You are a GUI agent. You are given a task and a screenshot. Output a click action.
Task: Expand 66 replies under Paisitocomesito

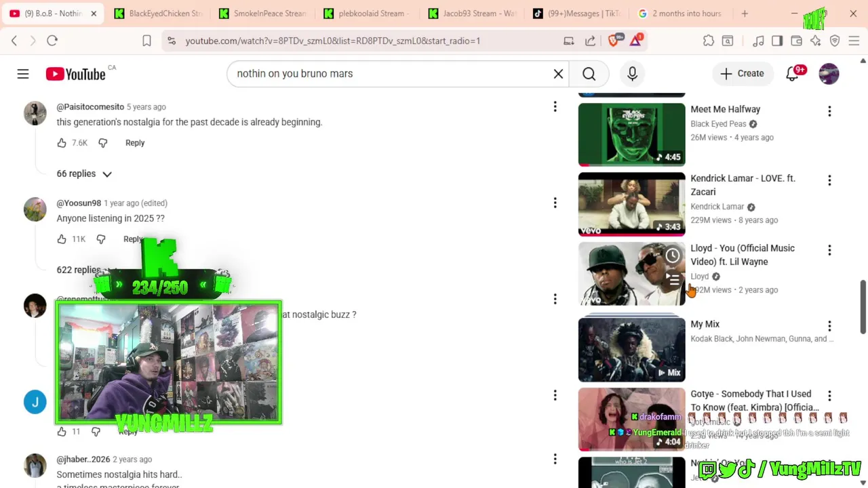(x=84, y=174)
